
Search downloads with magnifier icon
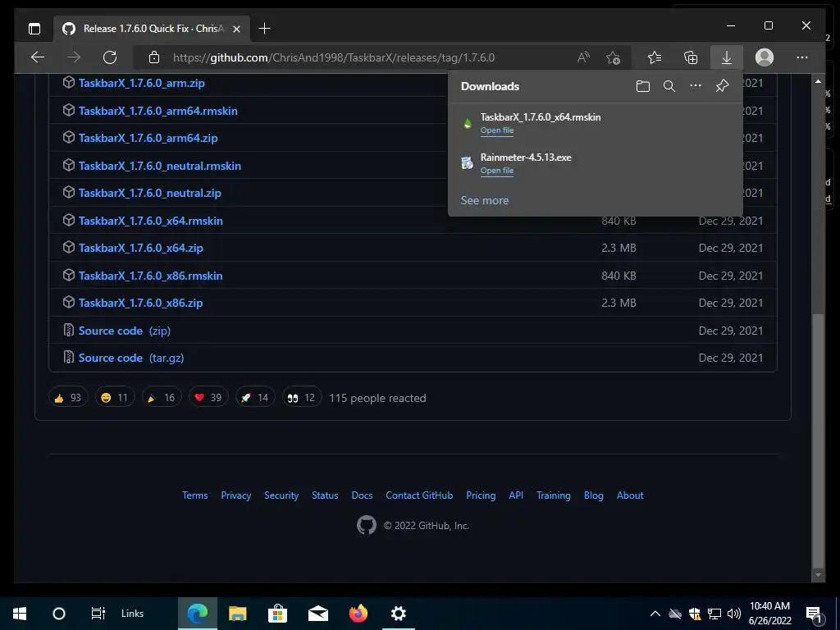[x=669, y=86]
